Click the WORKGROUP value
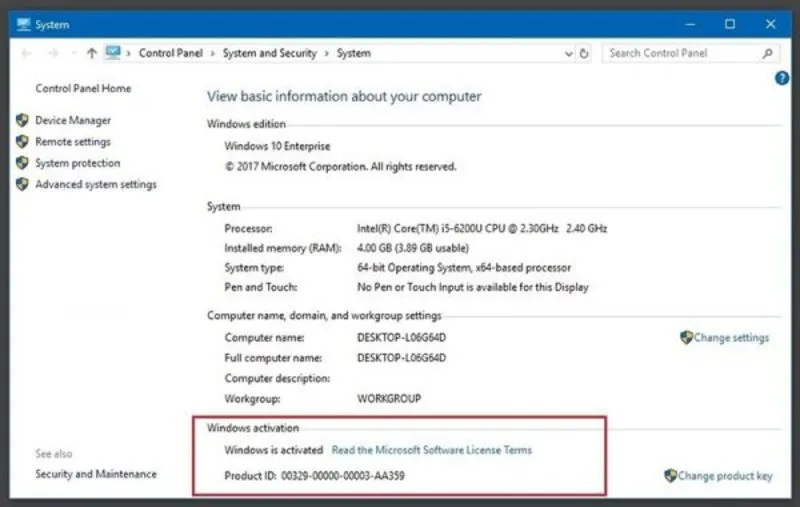 (x=389, y=399)
